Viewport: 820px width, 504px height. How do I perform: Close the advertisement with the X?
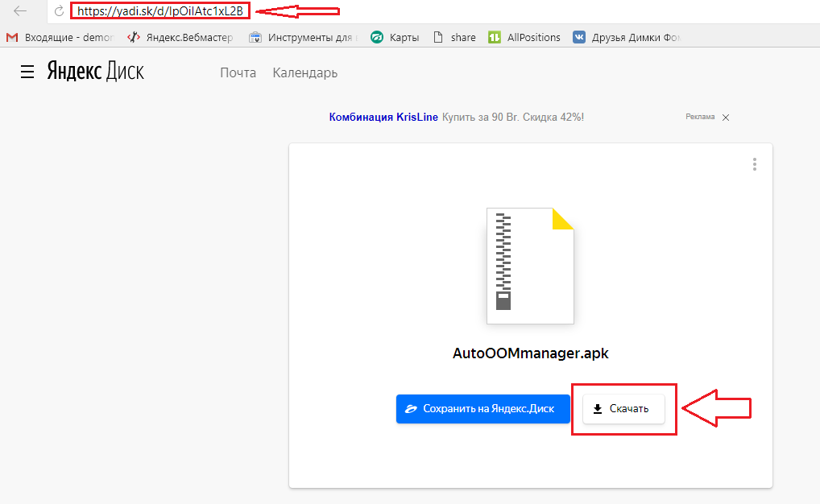[x=726, y=118]
